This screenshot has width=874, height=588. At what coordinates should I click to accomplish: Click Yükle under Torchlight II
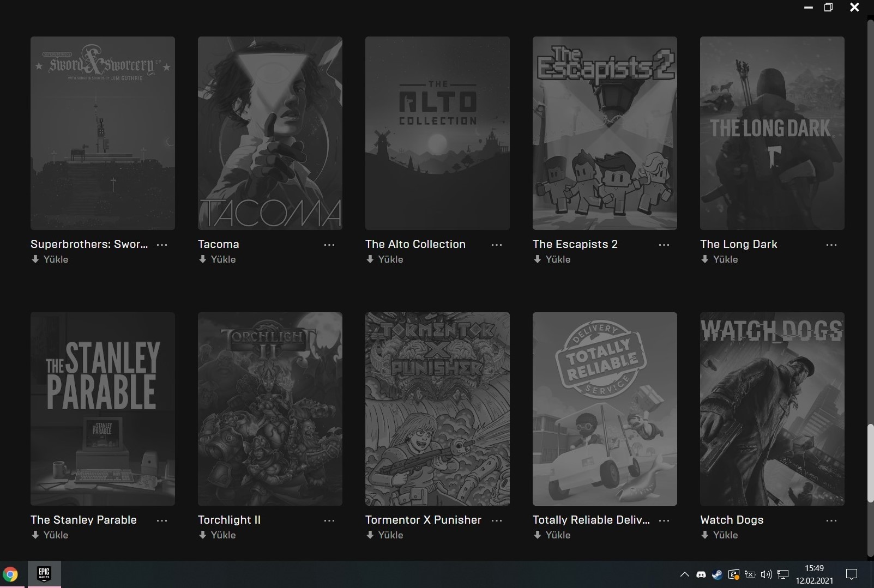pyautogui.click(x=217, y=535)
